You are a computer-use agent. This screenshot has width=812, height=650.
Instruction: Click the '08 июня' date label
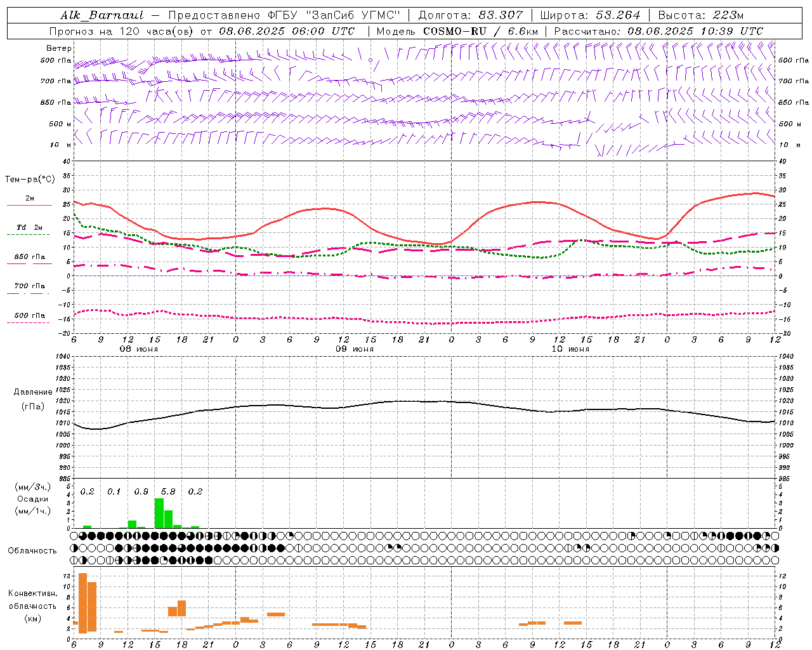click(x=139, y=349)
